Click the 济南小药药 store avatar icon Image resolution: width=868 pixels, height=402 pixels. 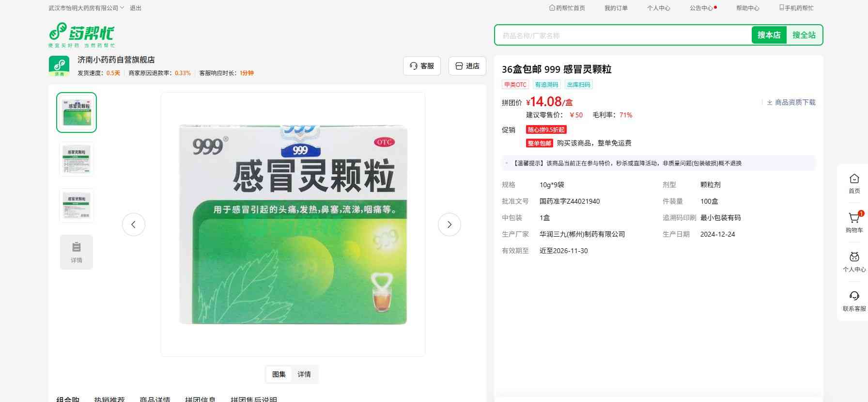[x=59, y=65]
